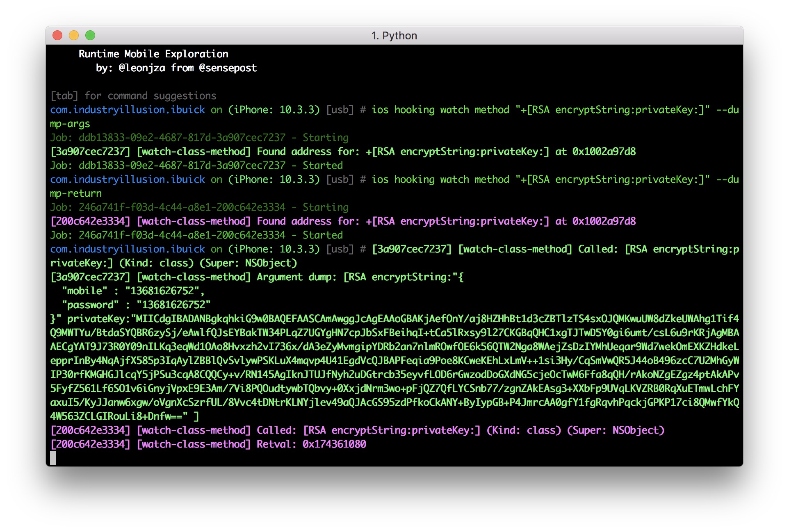This screenshot has height=532, width=789.
Task: Click the 'Runtime Mobile Exploration' banner text
Action: (153, 54)
